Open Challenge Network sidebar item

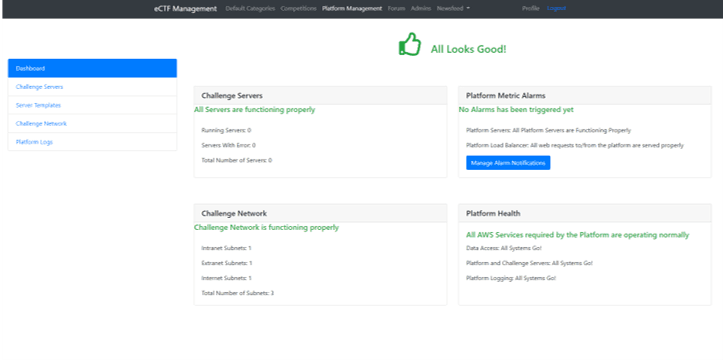[x=92, y=124]
